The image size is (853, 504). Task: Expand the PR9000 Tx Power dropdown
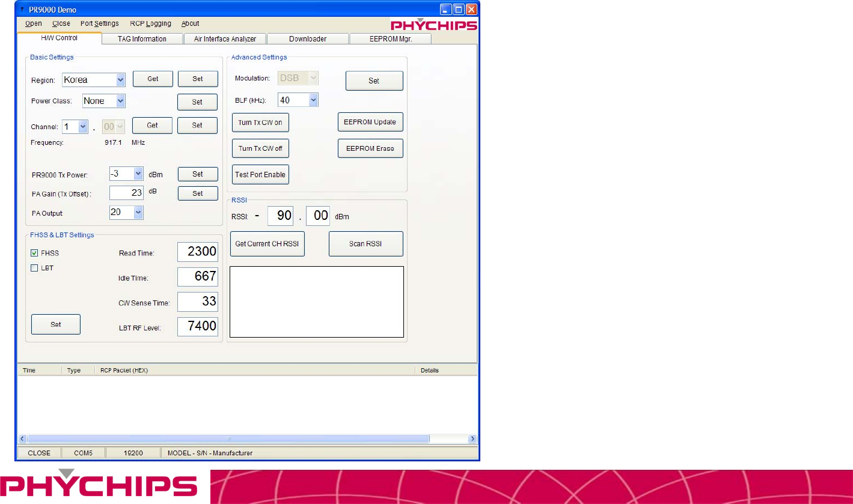click(138, 174)
